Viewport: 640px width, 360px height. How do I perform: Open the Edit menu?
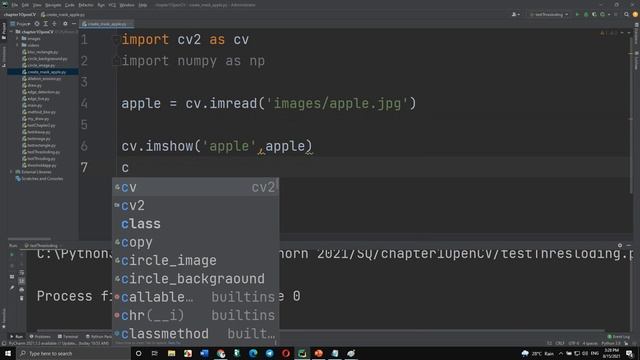pos(25,5)
